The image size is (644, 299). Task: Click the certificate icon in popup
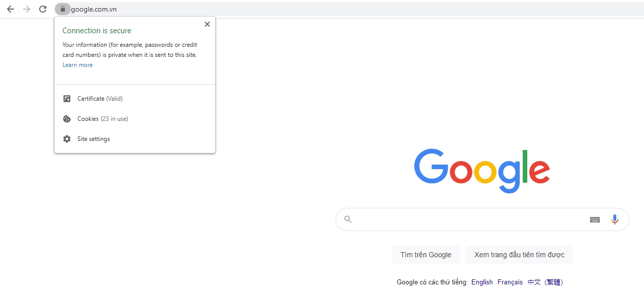click(66, 99)
